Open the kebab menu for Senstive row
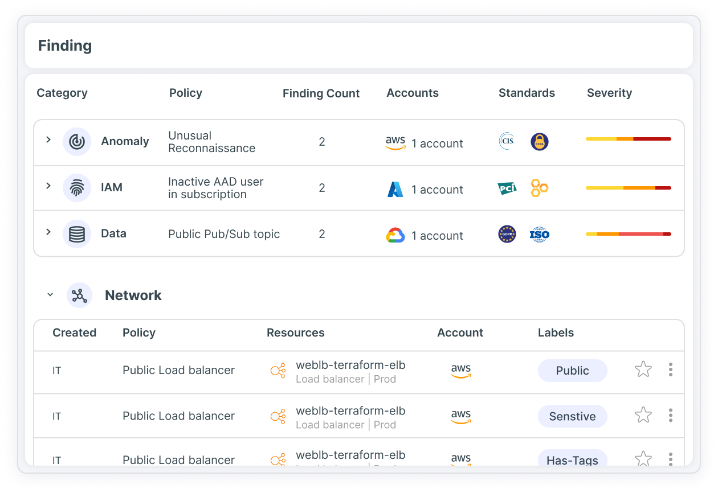 coord(670,415)
